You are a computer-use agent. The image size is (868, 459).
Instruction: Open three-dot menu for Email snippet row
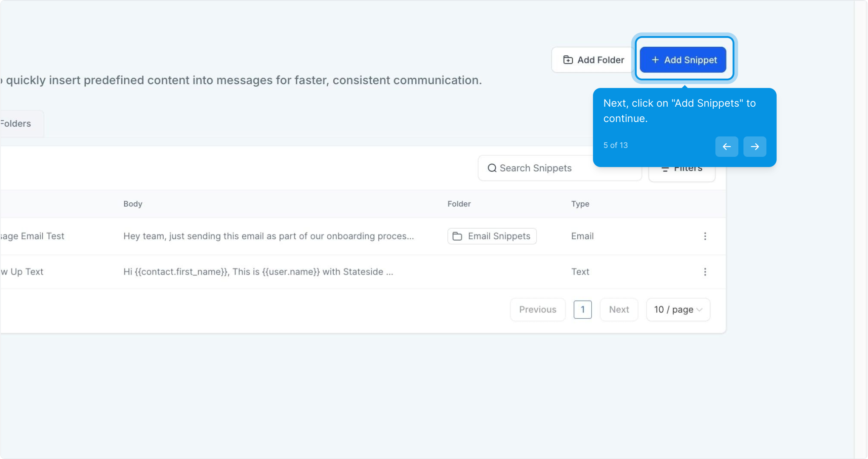pos(705,236)
